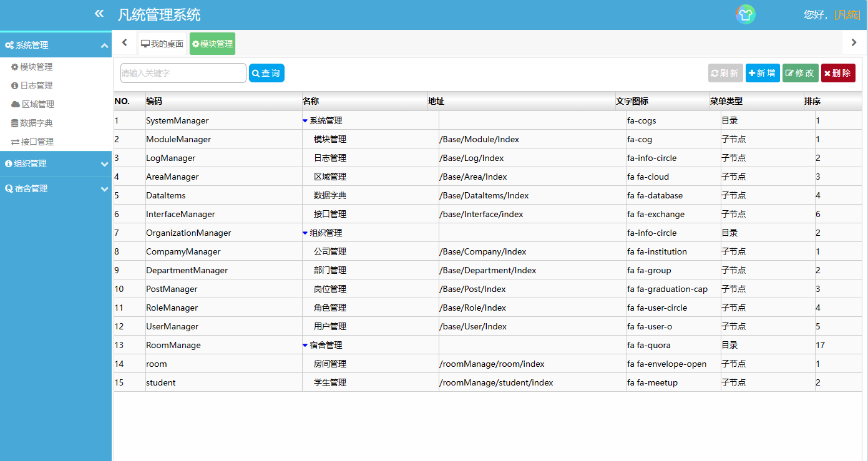This screenshot has height=461, width=868.
Task: Click the 编码 column header
Action: tap(224, 101)
